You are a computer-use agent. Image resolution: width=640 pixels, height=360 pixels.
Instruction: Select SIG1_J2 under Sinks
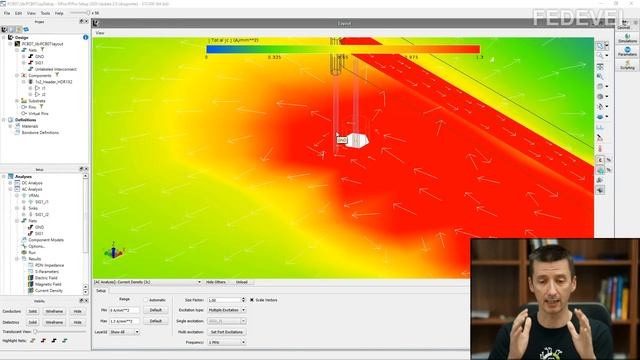(42, 215)
